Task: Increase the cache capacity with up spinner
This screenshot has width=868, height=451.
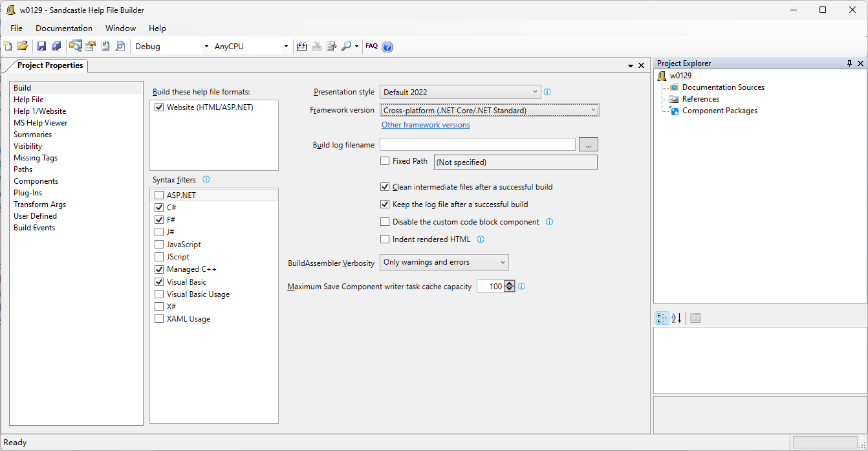Action: point(510,283)
